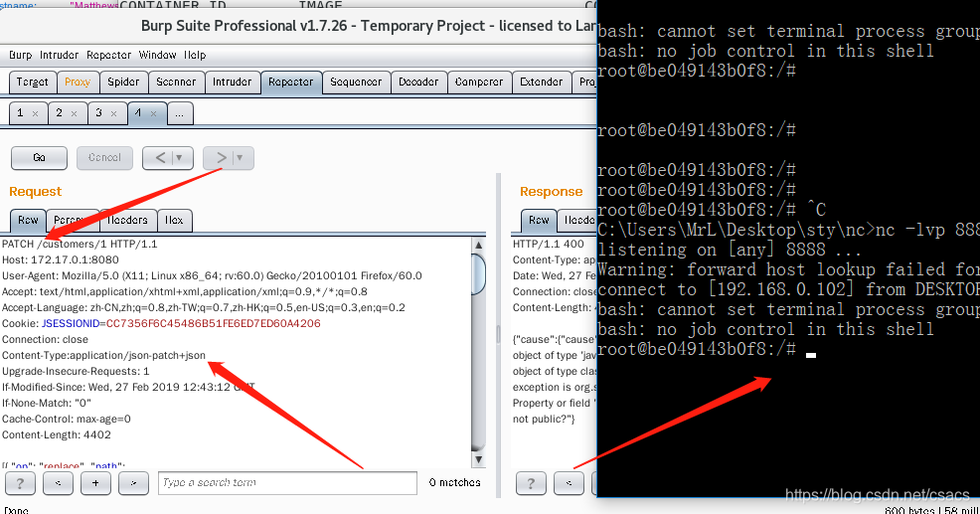Show the Request Headers tab
Screen dimensions: 980x514
[127, 220]
